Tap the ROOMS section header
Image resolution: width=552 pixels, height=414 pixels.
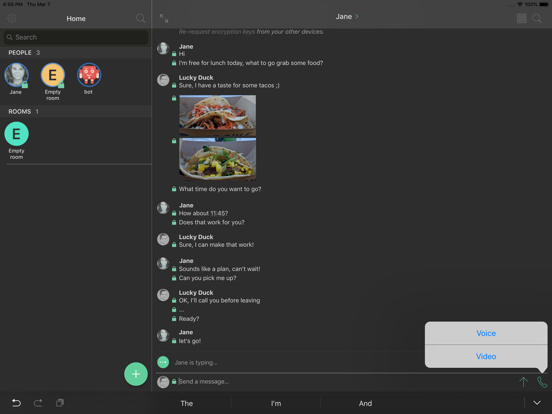click(x=76, y=112)
